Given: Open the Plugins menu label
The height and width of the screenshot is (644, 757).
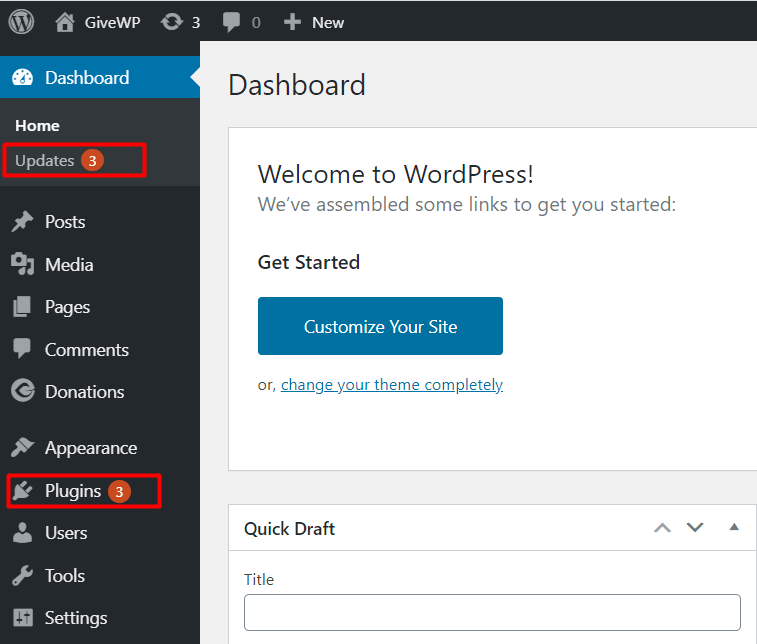Looking at the screenshot, I should click(x=73, y=491).
